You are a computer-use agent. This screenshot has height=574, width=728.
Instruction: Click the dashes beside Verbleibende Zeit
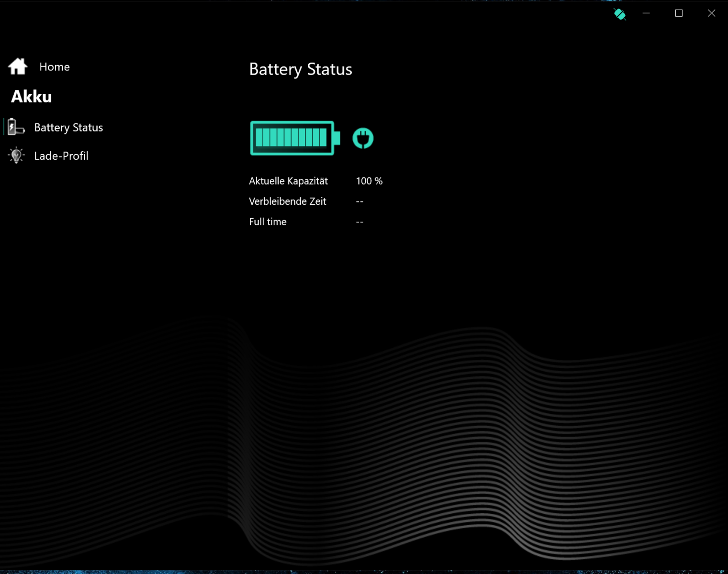click(x=359, y=202)
